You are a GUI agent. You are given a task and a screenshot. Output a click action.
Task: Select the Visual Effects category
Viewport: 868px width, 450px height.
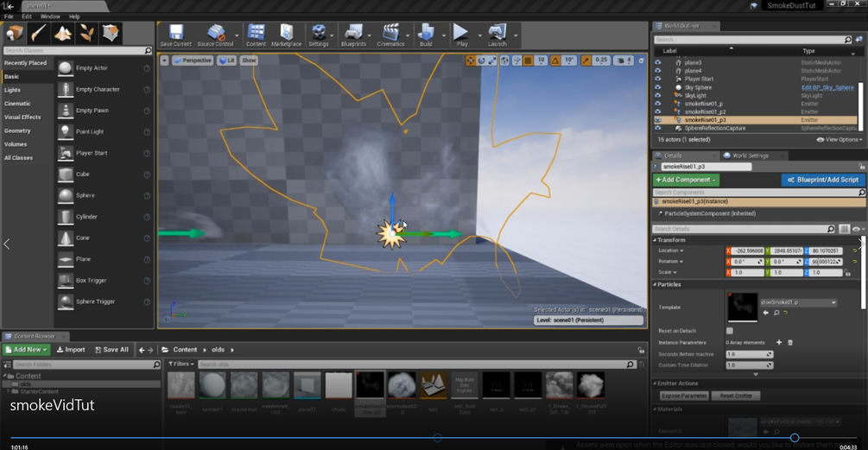point(22,117)
